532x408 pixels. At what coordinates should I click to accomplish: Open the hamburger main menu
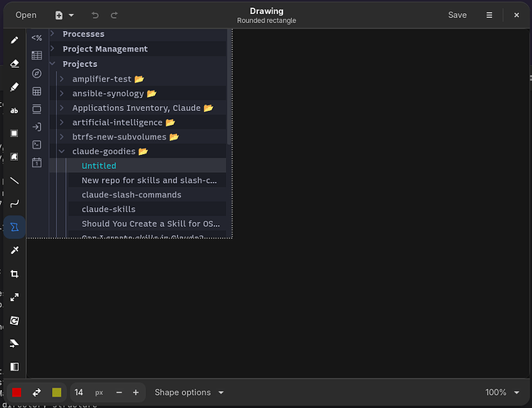tap(490, 16)
